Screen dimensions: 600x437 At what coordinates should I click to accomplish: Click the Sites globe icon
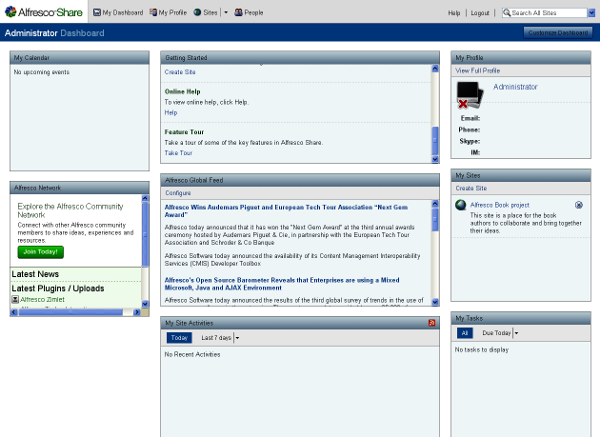coord(197,13)
